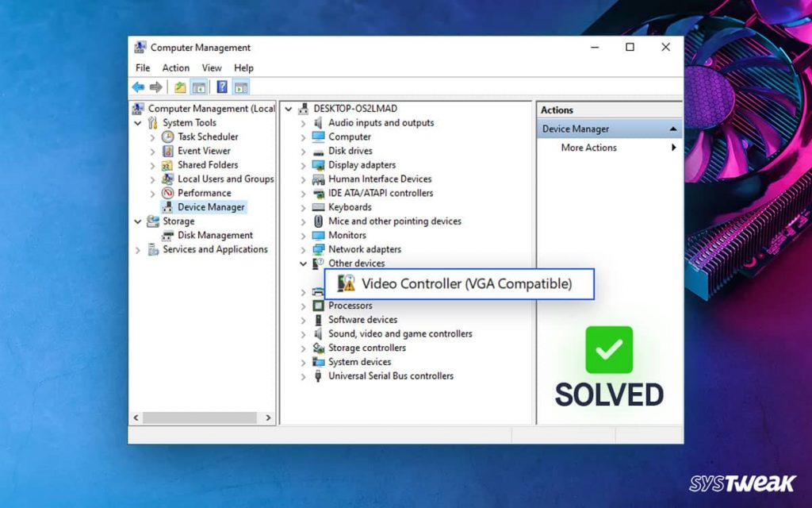This screenshot has width=812, height=508.
Task: Open the Event Viewer icon
Action: click(x=167, y=151)
